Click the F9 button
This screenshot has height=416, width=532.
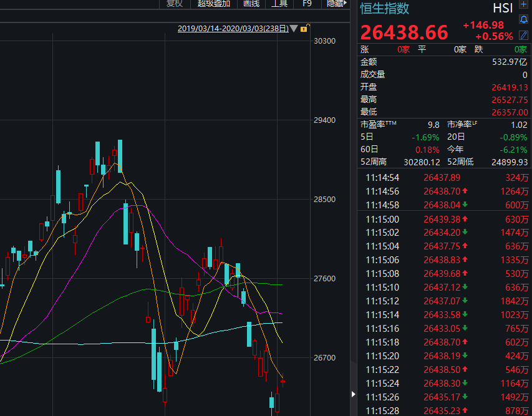(307, 3)
